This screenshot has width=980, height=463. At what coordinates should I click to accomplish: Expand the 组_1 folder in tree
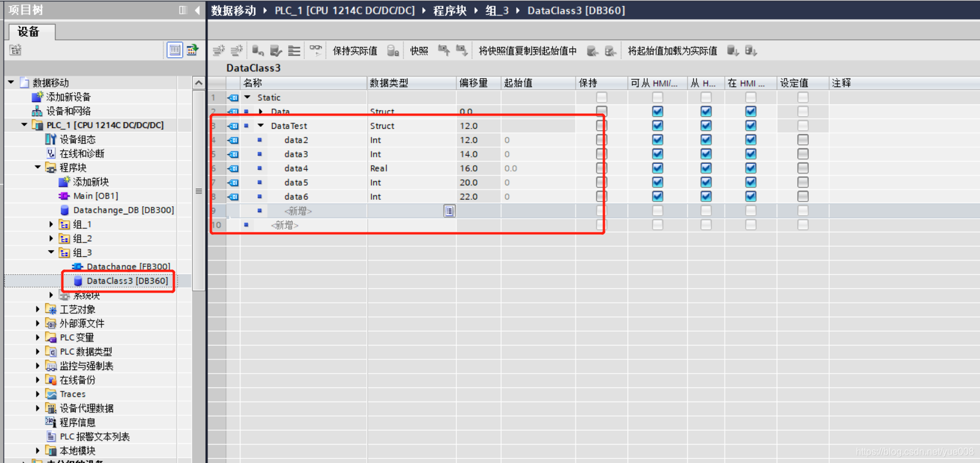tap(51, 225)
